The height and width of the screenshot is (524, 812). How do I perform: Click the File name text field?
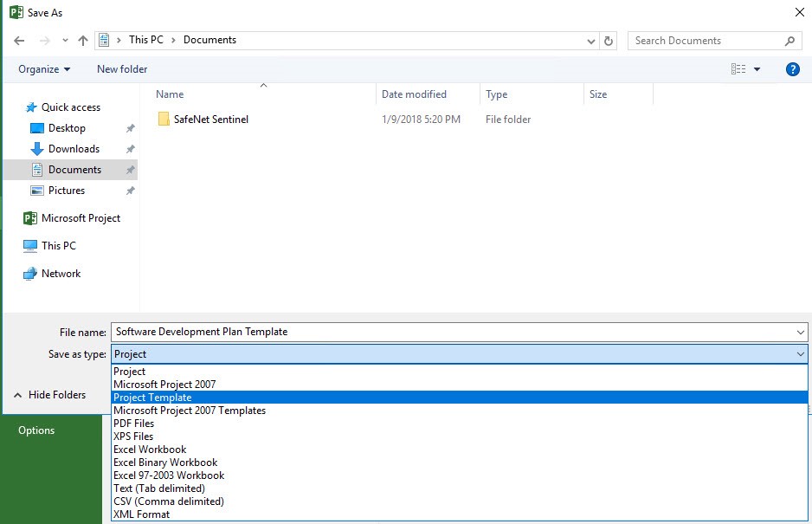(x=450, y=332)
